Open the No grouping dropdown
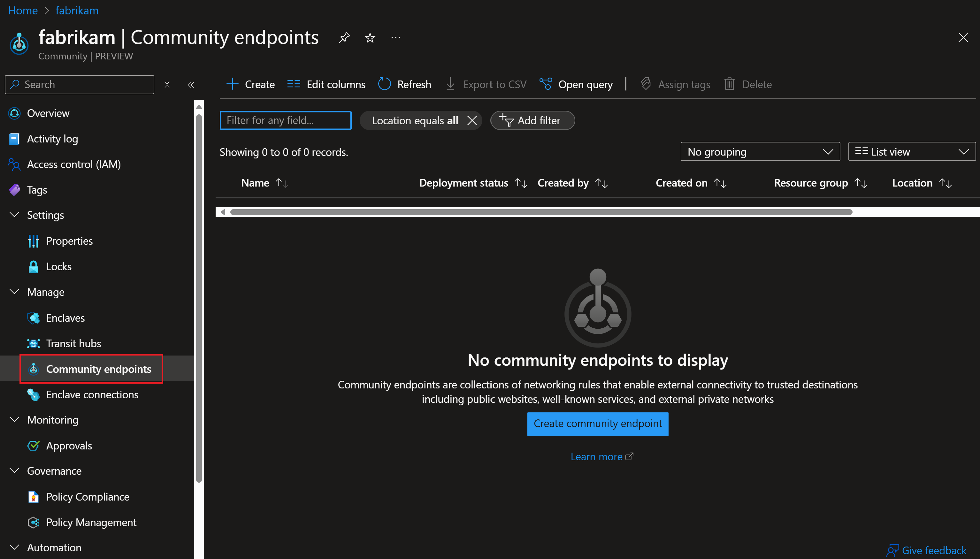Image resolution: width=980 pixels, height=559 pixels. tap(760, 152)
